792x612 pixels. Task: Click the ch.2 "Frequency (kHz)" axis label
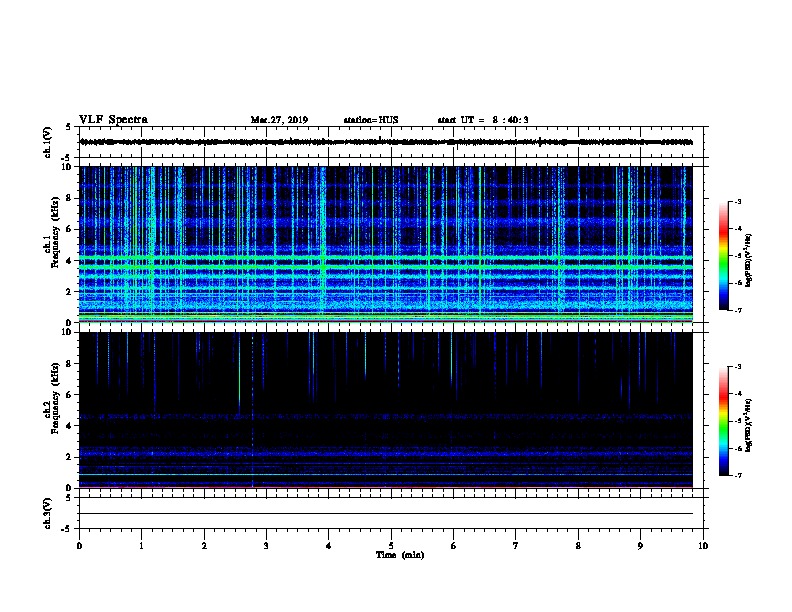(x=55, y=398)
